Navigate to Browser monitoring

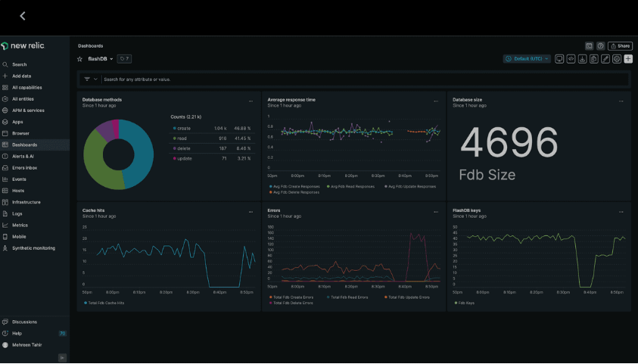coord(20,133)
